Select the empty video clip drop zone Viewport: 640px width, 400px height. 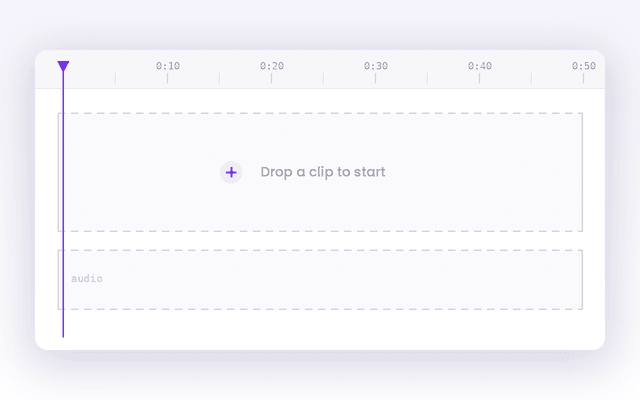click(320, 172)
